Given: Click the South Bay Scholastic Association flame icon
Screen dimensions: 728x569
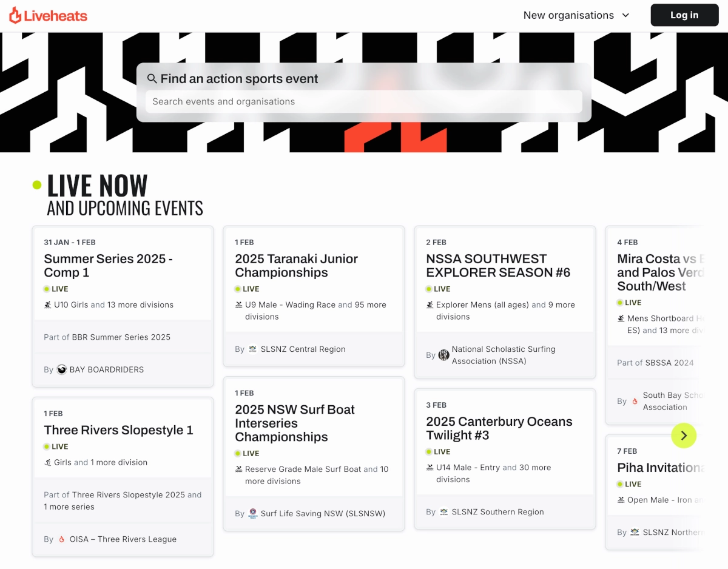Looking at the screenshot, I should pos(635,402).
